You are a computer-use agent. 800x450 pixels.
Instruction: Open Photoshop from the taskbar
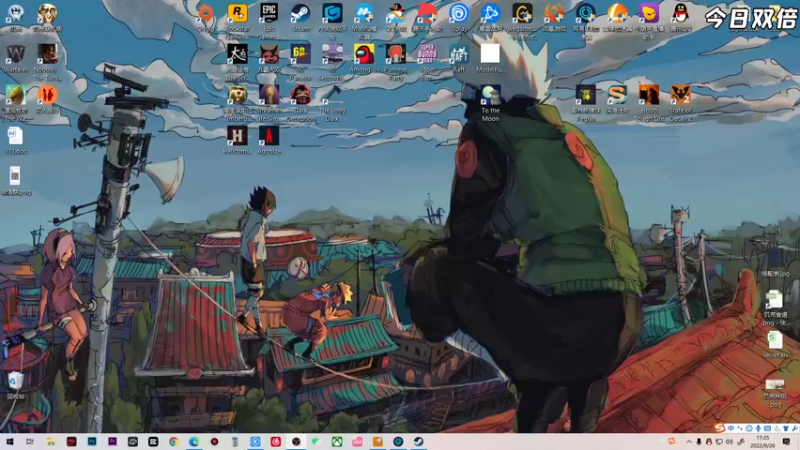click(x=92, y=441)
